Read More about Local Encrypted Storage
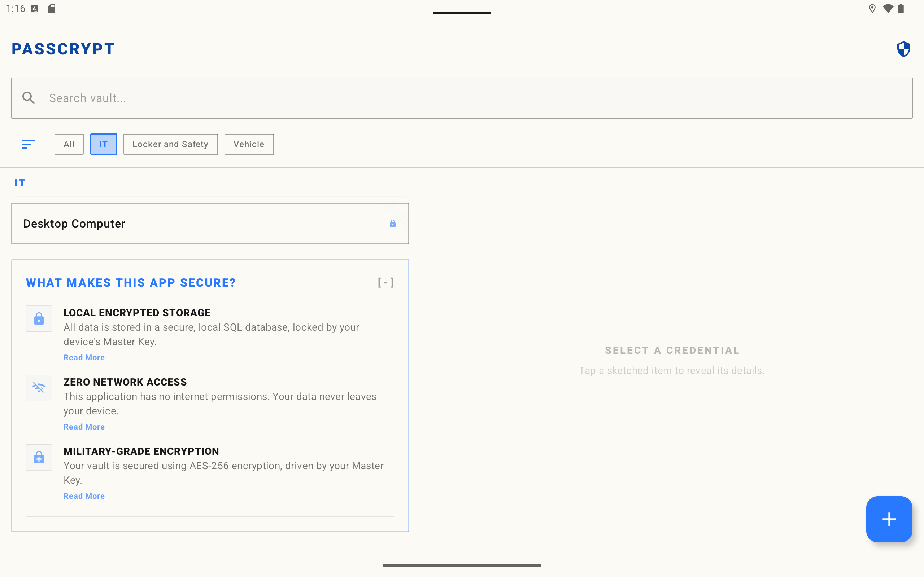 pos(84,358)
